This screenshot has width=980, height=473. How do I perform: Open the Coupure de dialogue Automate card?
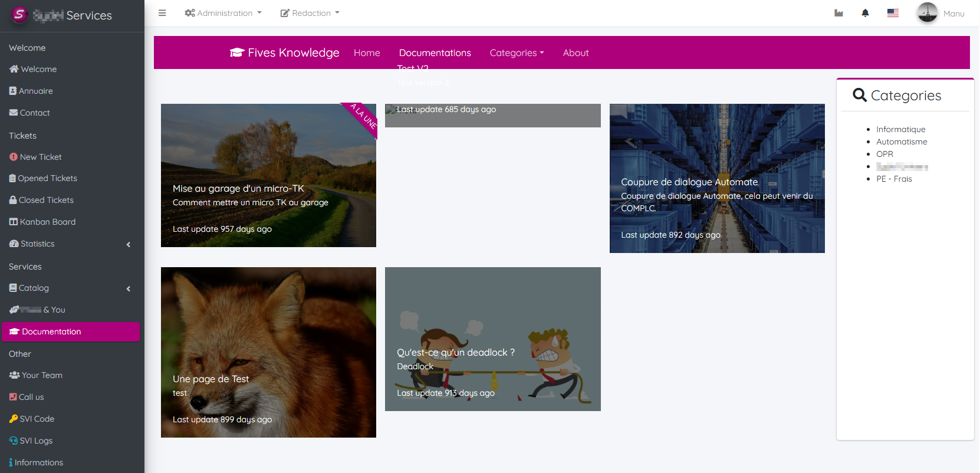click(717, 178)
